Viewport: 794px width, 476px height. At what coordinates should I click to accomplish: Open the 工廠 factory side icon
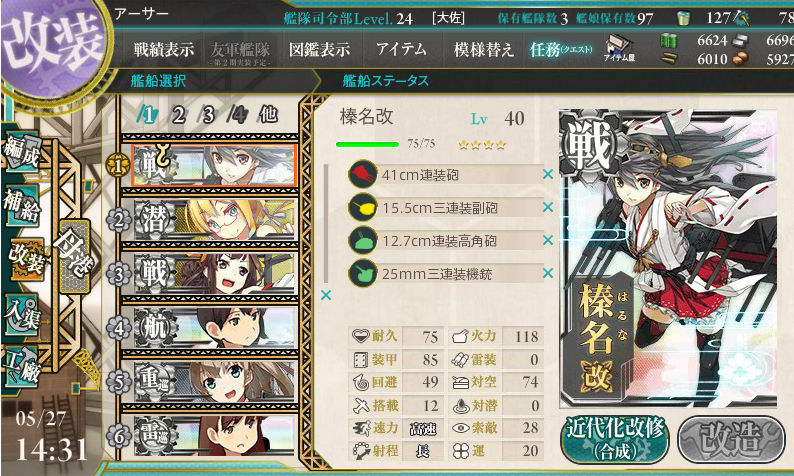click(x=21, y=367)
